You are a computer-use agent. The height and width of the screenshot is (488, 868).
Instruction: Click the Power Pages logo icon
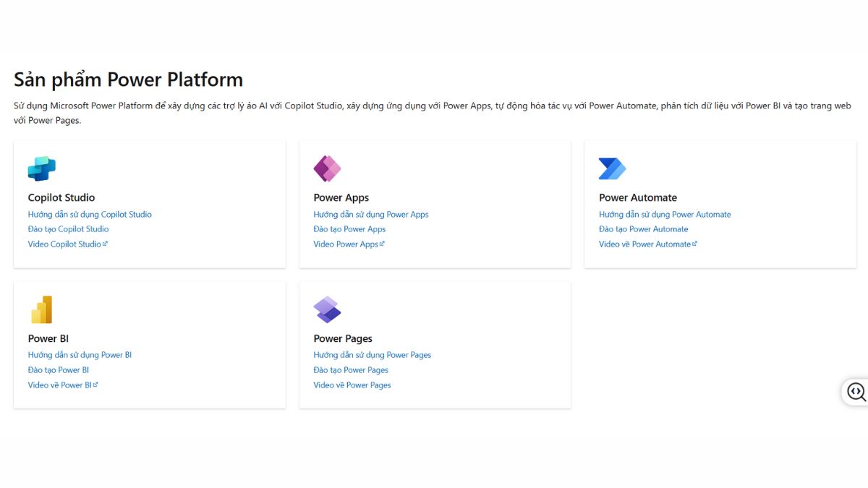(327, 309)
